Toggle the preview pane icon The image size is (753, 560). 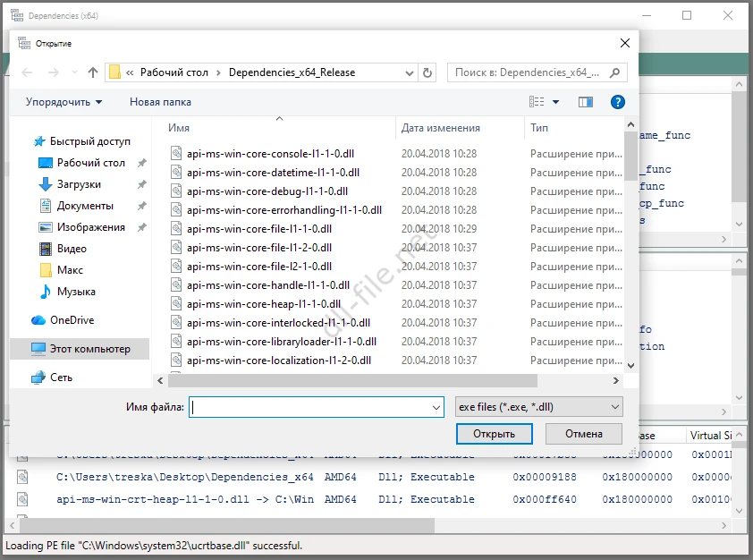point(586,102)
